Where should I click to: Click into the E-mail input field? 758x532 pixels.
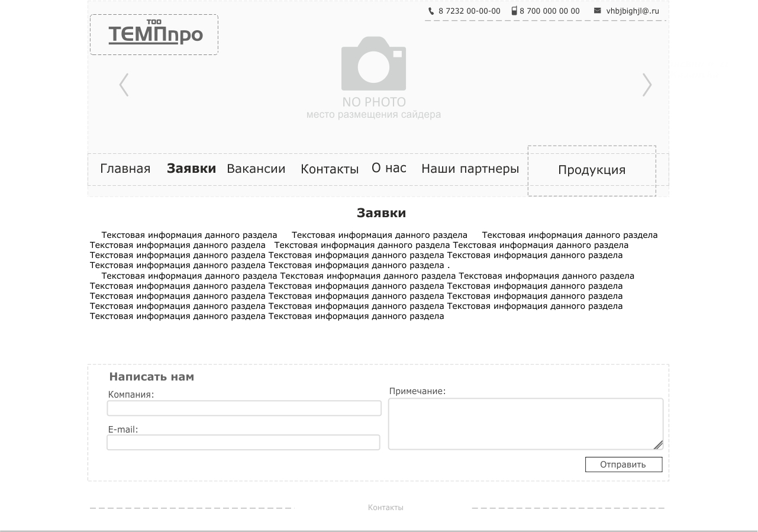pyautogui.click(x=243, y=443)
